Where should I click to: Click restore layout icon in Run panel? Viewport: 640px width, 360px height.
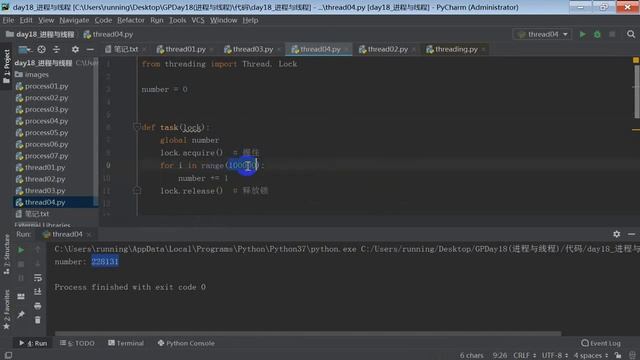point(21,296)
